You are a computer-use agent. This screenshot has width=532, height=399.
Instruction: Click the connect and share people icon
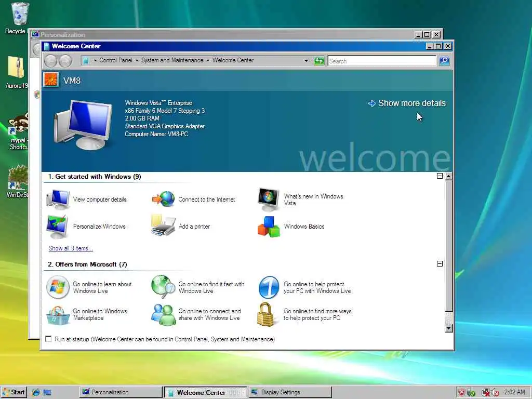[163, 314]
